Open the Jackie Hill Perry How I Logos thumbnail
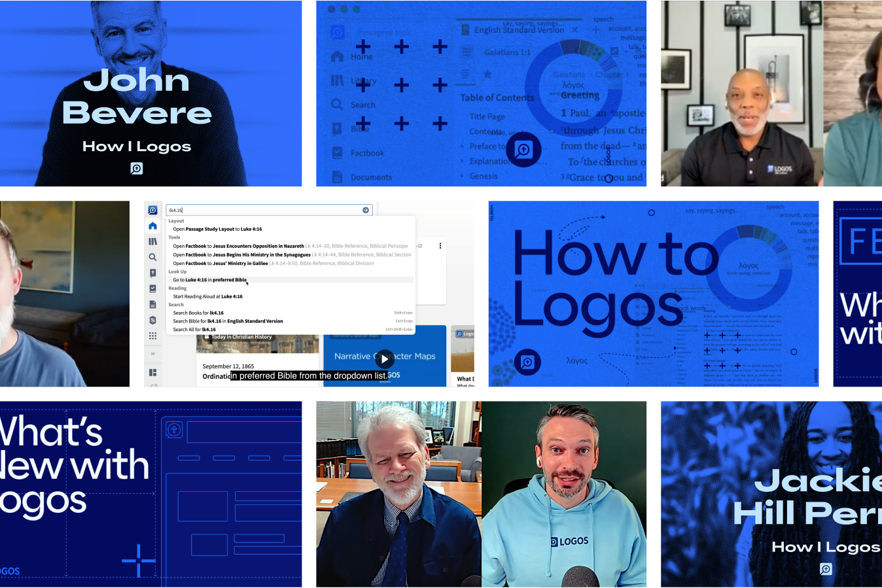 pos(771,494)
